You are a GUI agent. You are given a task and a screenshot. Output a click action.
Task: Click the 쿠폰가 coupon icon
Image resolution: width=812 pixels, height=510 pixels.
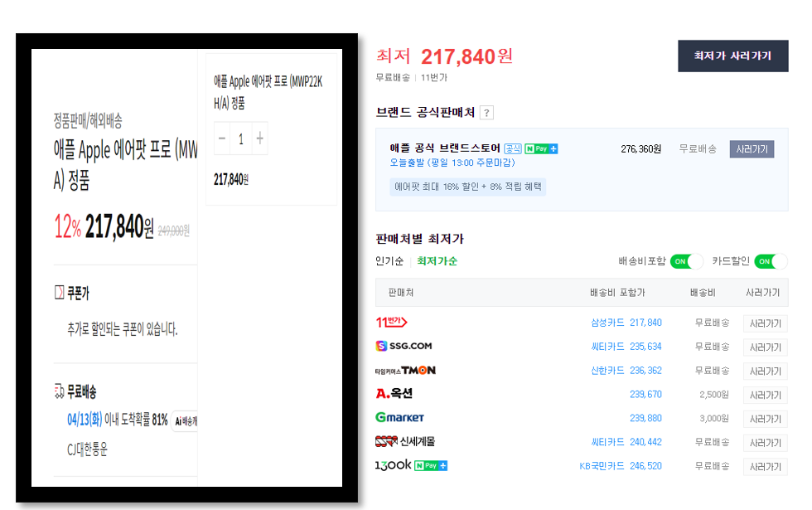click(x=59, y=292)
